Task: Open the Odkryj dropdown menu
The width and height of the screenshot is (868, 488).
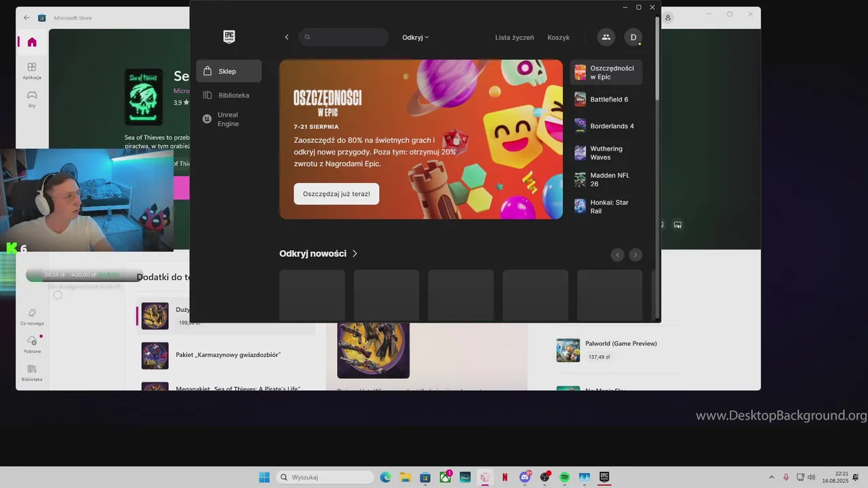Action: click(x=415, y=37)
